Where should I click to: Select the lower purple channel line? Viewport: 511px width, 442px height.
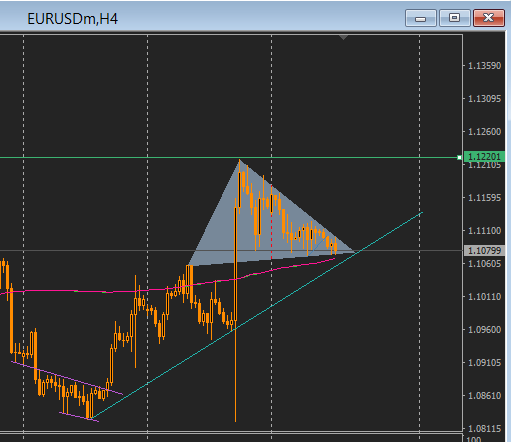[79, 417]
